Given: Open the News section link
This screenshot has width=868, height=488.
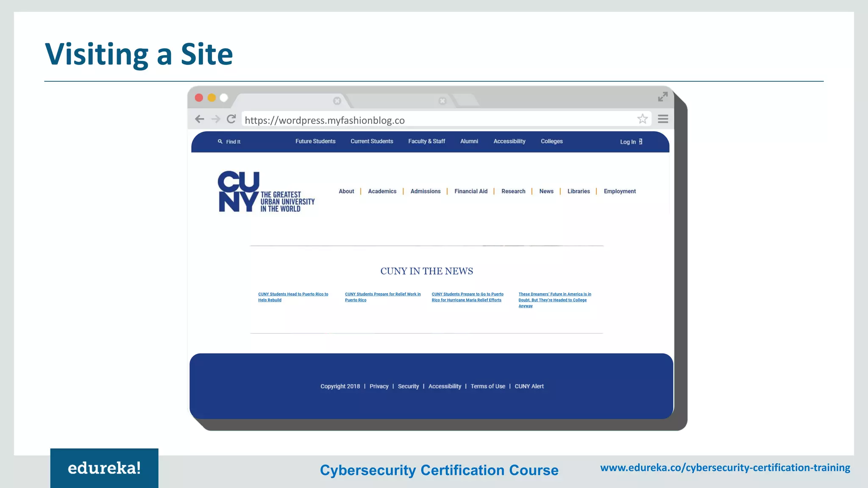Looking at the screenshot, I should coord(546,191).
